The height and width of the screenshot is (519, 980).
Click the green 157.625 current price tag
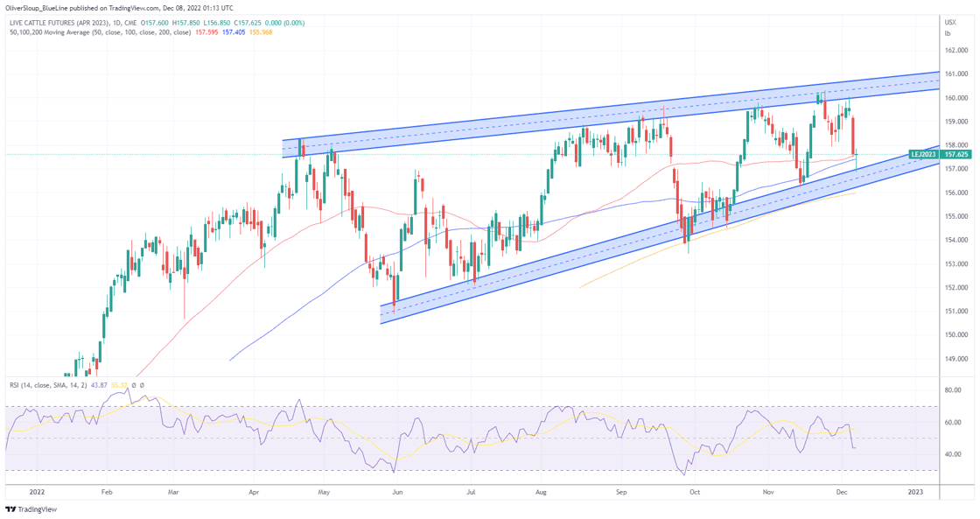[956, 154]
